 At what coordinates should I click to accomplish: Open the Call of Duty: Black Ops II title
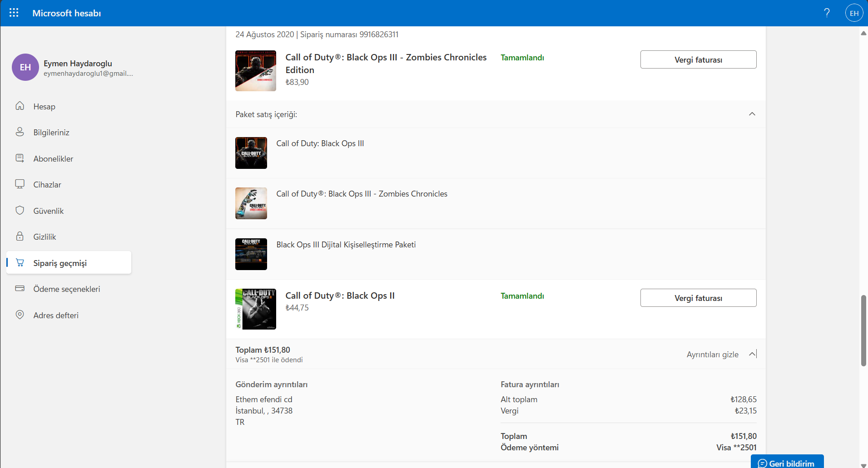340,296
